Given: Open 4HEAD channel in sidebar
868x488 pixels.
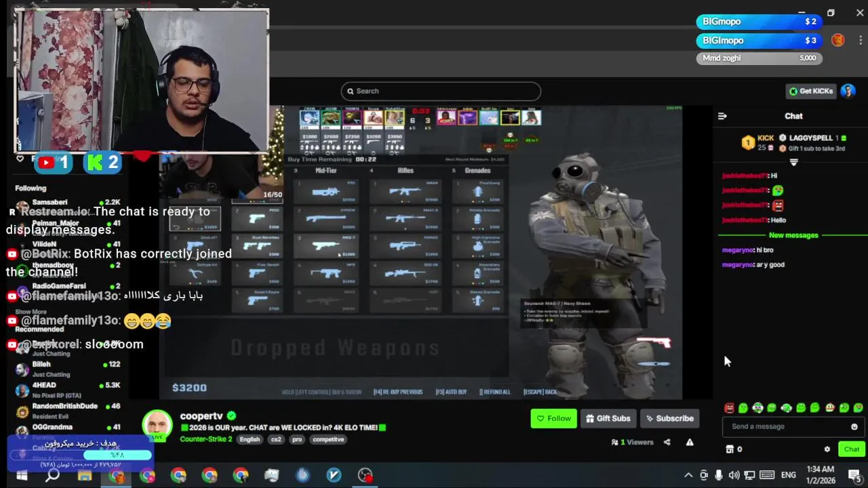Looking at the screenshot, I should click(x=68, y=390).
